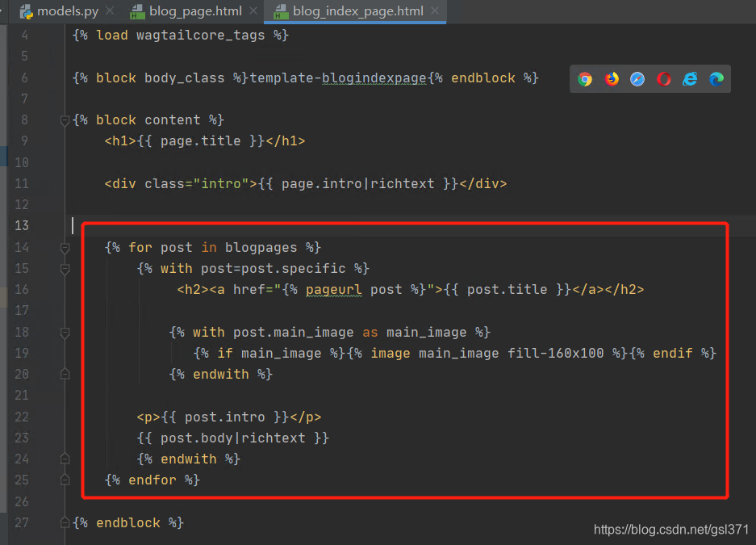
Task: Click endwith fold marker on line 24
Action: pos(65,459)
